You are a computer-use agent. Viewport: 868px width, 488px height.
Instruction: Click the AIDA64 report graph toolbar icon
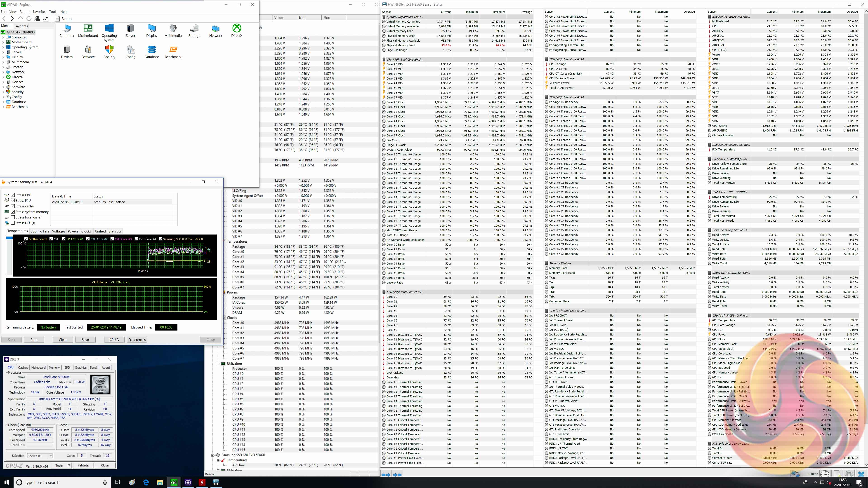[45, 19]
